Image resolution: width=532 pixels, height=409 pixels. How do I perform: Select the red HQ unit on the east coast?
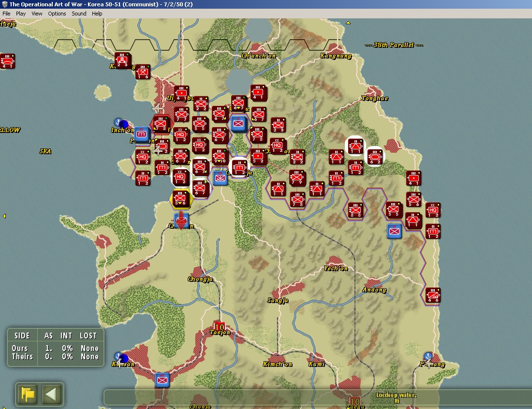click(x=433, y=210)
